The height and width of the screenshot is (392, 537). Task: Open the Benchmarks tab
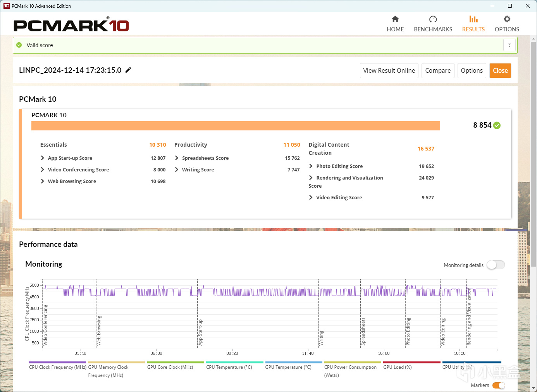[433, 24]
